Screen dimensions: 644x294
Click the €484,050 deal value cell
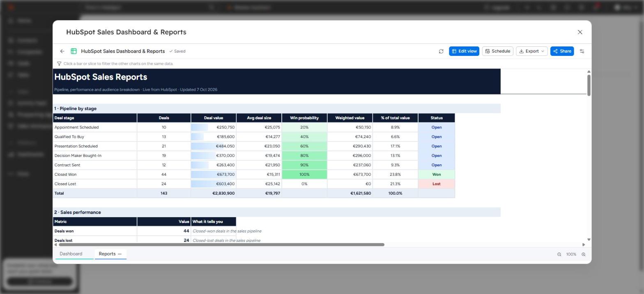tap(214, 146)
